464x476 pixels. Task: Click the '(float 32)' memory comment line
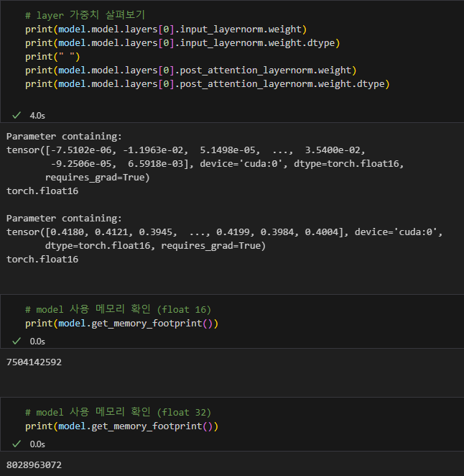pyautogui.click(x=118, y=412)
